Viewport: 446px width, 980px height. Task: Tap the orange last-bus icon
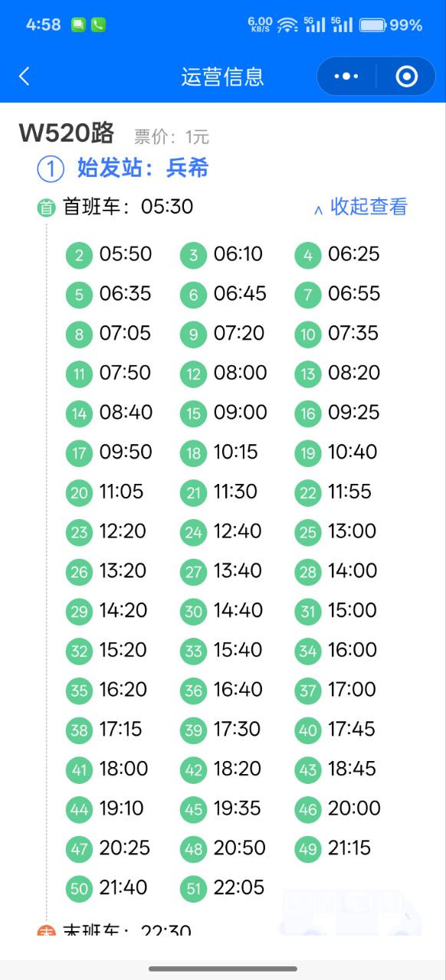(x=47, y=931)
